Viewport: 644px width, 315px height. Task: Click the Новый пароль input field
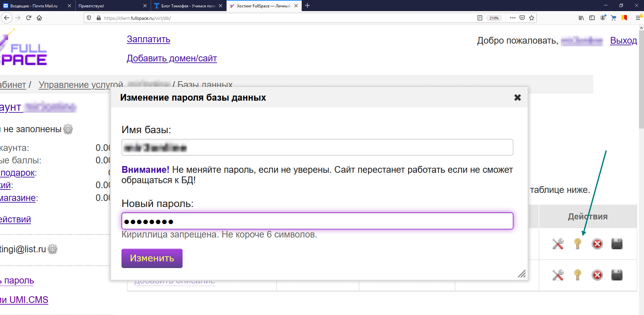tap(317, 221)
